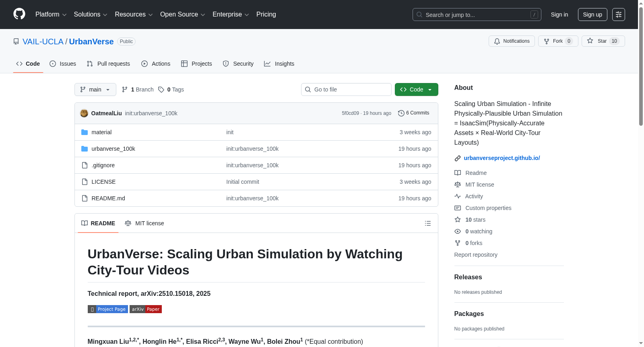Open the README outline list icon
The width and height of the screenshot is (644, 347).
tap(428, 223)
